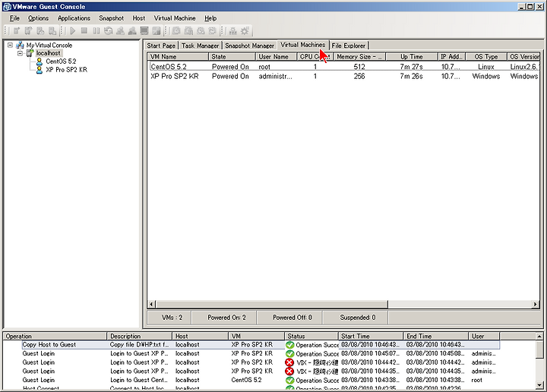Open the File menu
Image resolution: width=547 pixels, height=392 pixels.
coord(14,18)
